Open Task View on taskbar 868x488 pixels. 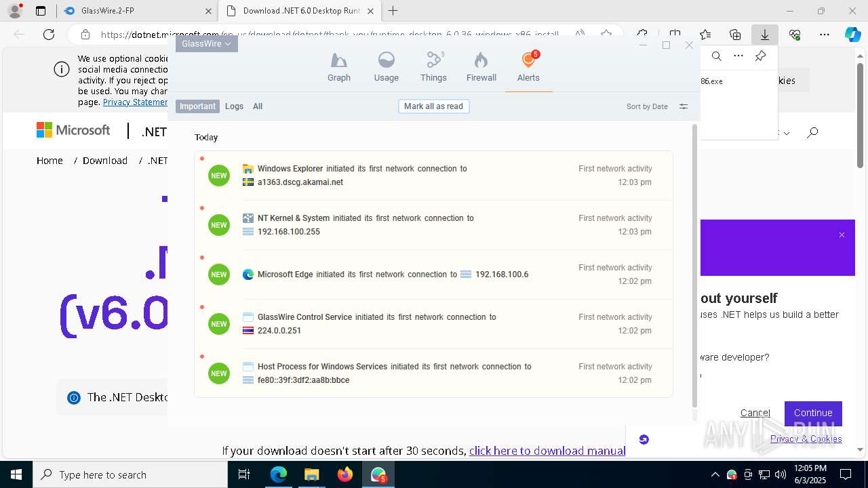tap(245, 474)
